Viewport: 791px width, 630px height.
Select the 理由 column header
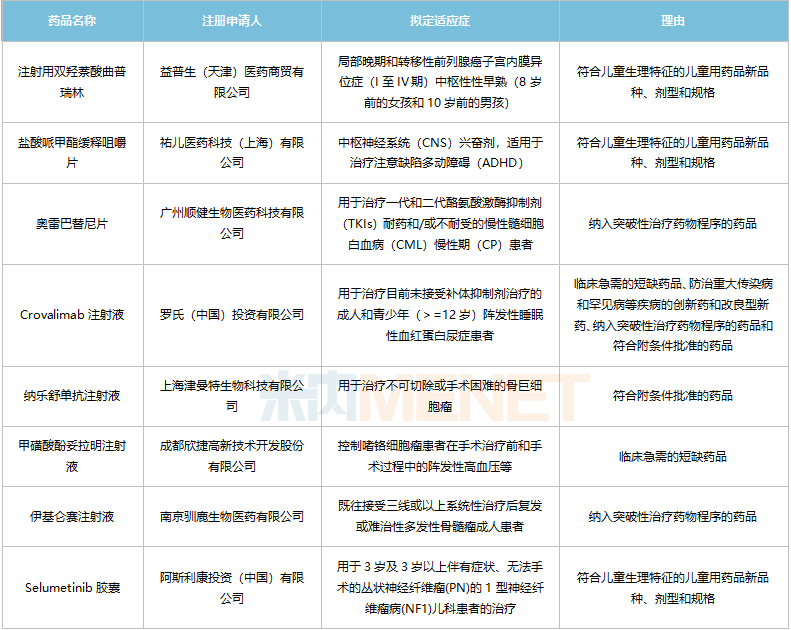click(673, 20)
